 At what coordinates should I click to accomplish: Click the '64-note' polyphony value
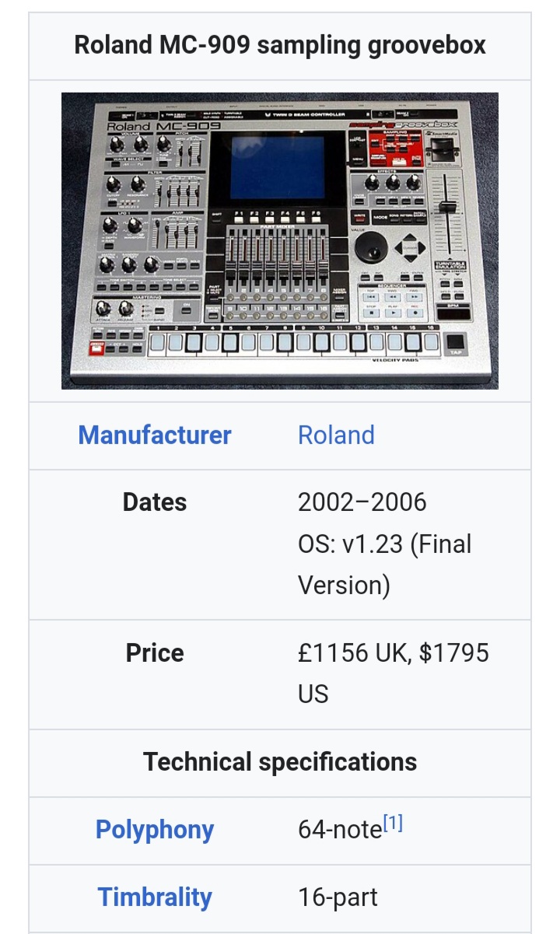(x=339, y=830)
